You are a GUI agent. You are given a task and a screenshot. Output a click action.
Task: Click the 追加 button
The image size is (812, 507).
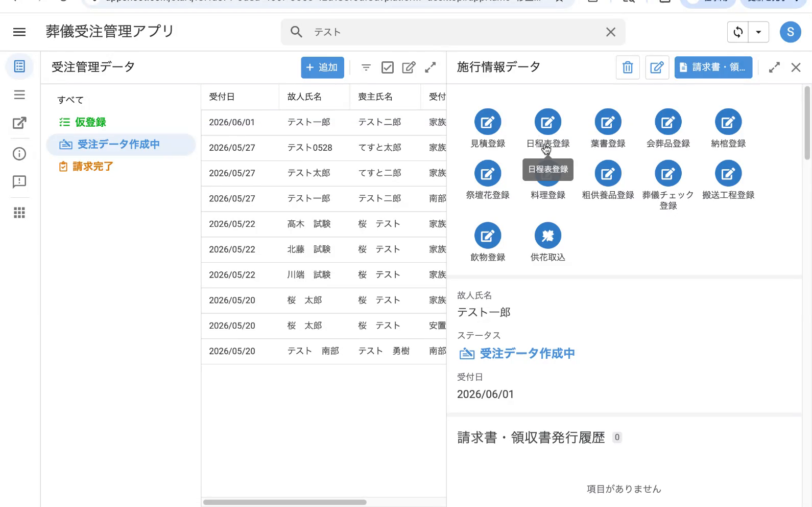322,67
